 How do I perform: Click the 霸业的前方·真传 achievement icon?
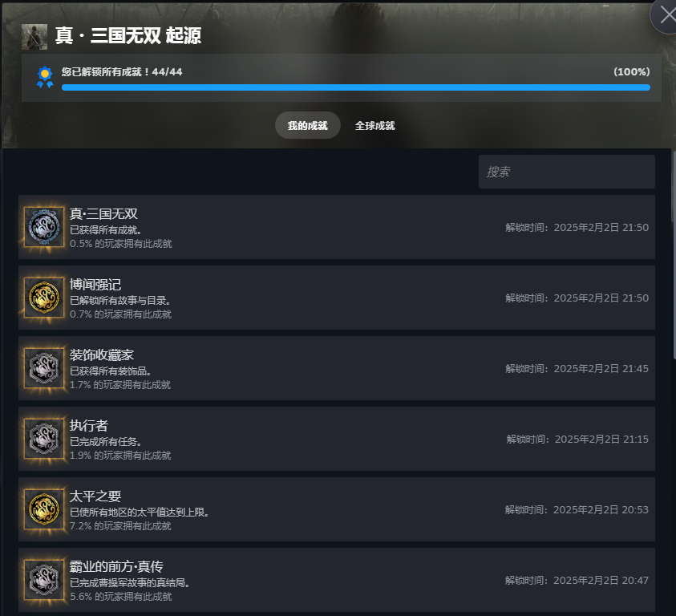44,580
